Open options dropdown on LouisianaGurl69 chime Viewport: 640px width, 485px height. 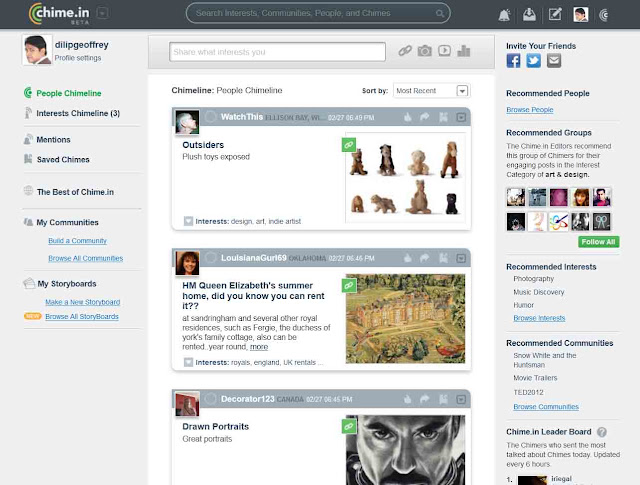pos(461,258)
